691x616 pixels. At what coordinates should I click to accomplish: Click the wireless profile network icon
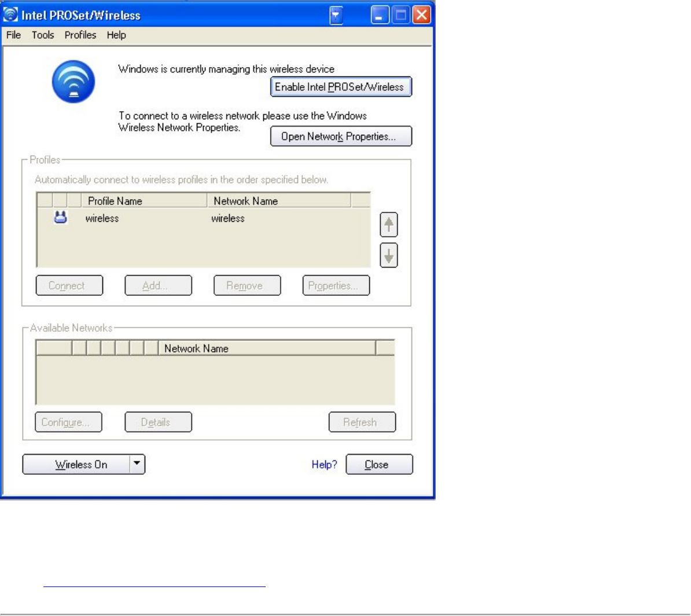[60, 217]
